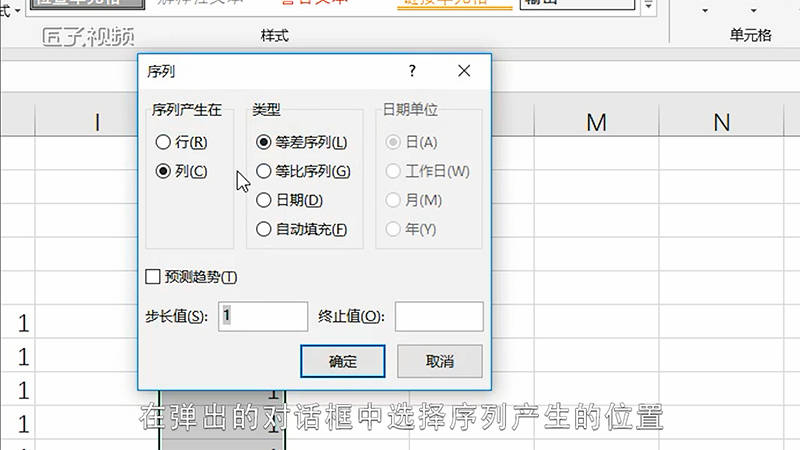800x450 pixels.
Task: Select the 工作日(W) date unit option
Action: point(394,171)
